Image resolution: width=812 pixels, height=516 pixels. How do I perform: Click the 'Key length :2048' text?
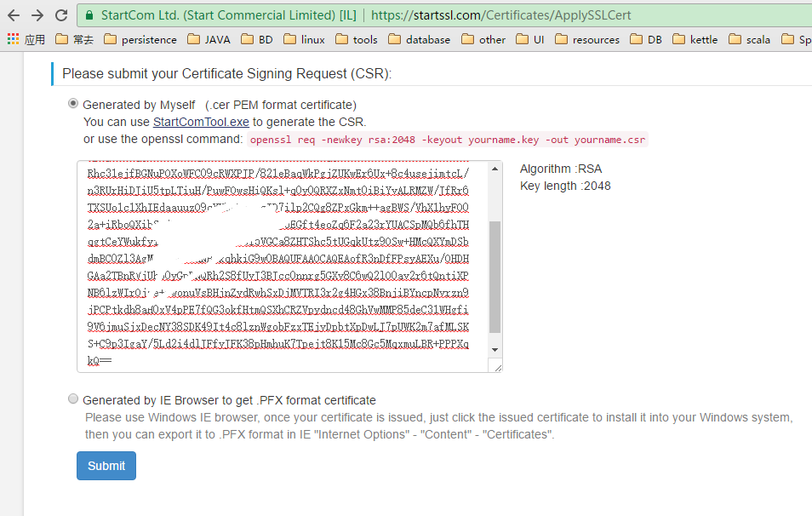point(565,186)
